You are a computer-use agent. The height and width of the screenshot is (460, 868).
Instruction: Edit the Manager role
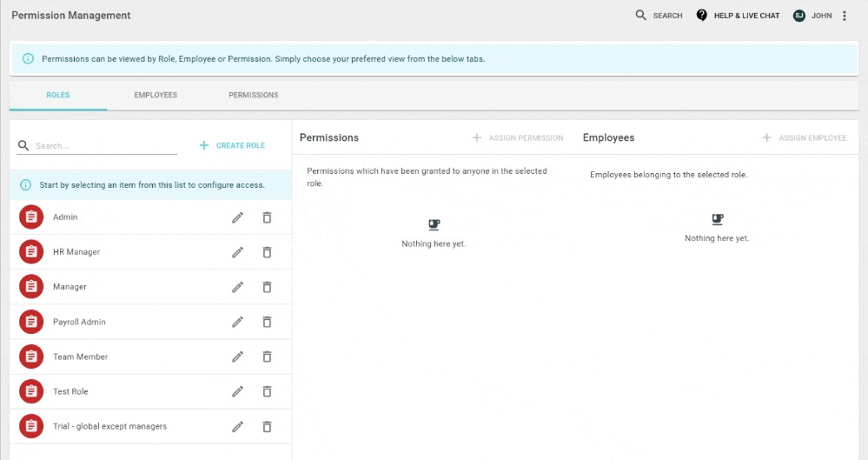237,287
